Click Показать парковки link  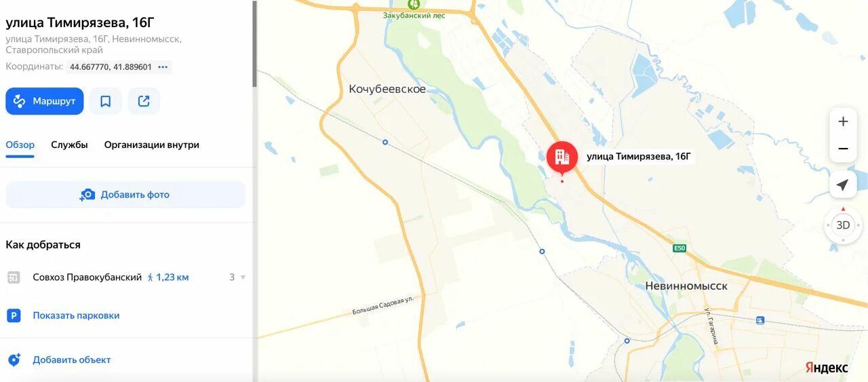tap(76, 316)
